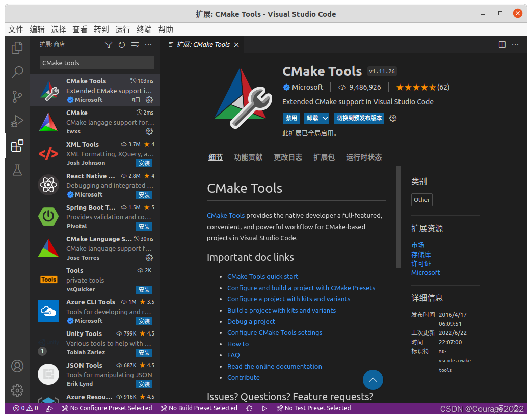Open the Search view in activity bar
532x419 pixels.
pyautogui.click(x=17, y=72)
